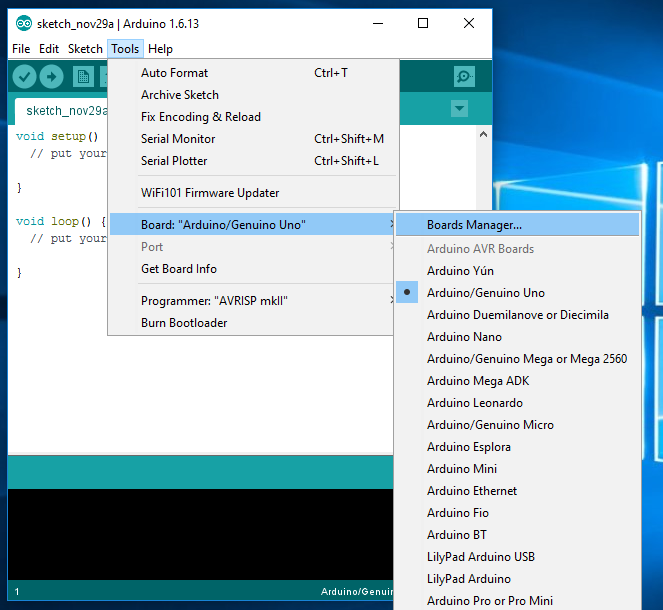This screenshot has width=663, height=610.
Task: Select Arduino BT board
Action: click(517, 534)
